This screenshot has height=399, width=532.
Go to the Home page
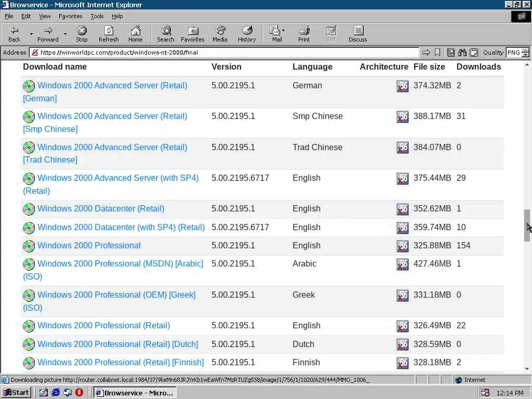click(x=136, y=34)
